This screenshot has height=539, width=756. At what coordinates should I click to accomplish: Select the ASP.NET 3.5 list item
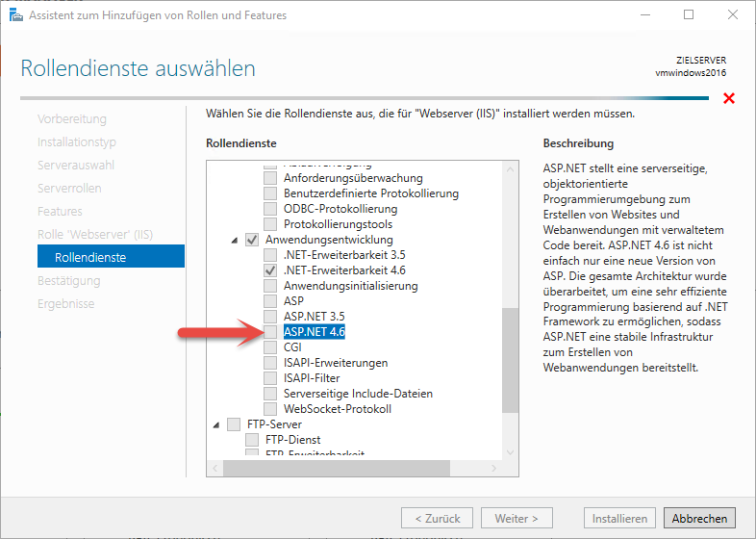pos(314,317)
